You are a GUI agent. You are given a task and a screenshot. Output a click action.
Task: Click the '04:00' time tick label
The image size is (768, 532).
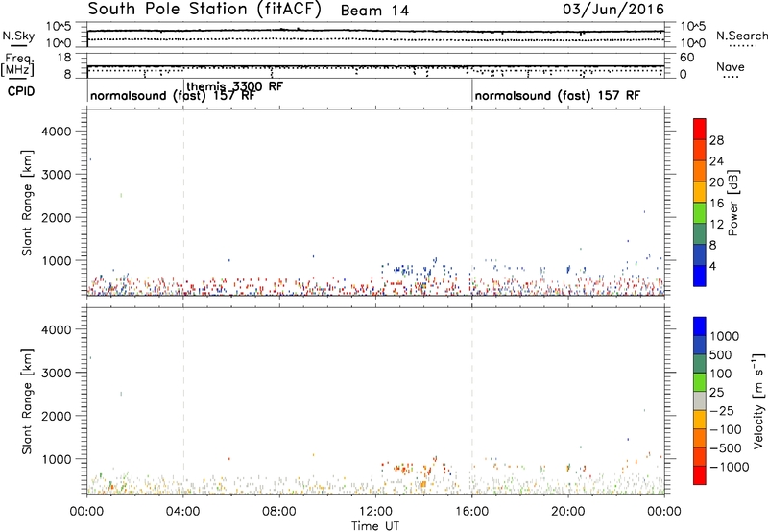[x=183, y=512]
